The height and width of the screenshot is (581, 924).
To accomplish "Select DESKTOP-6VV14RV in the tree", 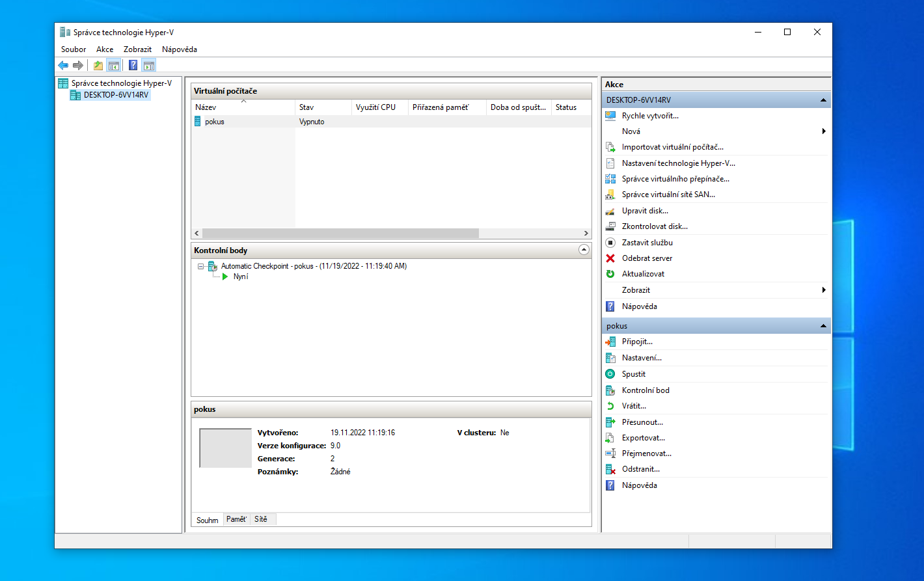I will (116, 95).
